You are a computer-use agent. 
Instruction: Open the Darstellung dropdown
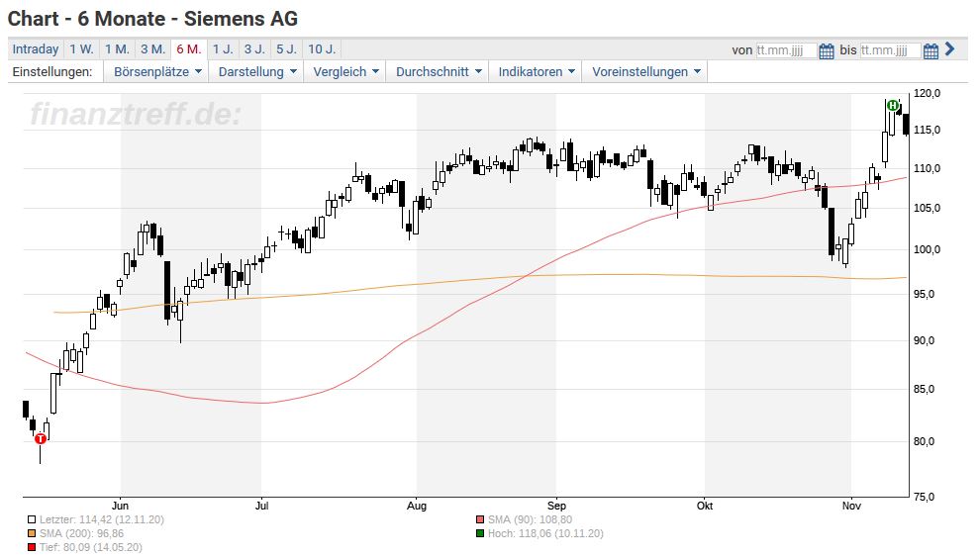[x=256, y=72]
